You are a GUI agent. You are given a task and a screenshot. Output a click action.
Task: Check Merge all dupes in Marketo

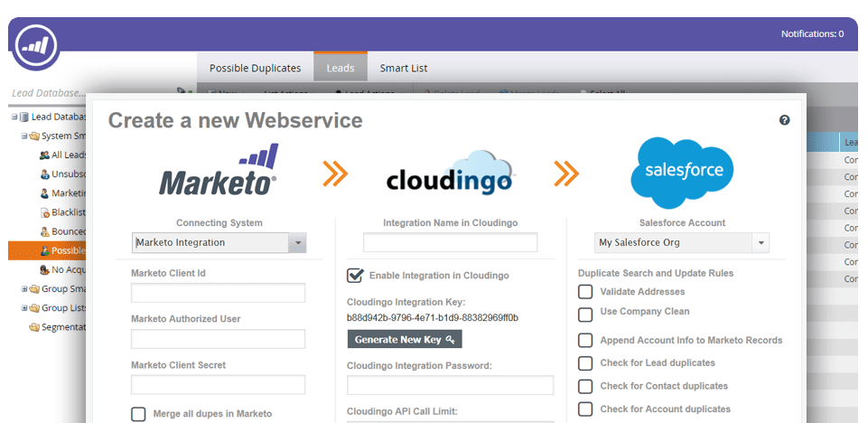coord(138,414)
